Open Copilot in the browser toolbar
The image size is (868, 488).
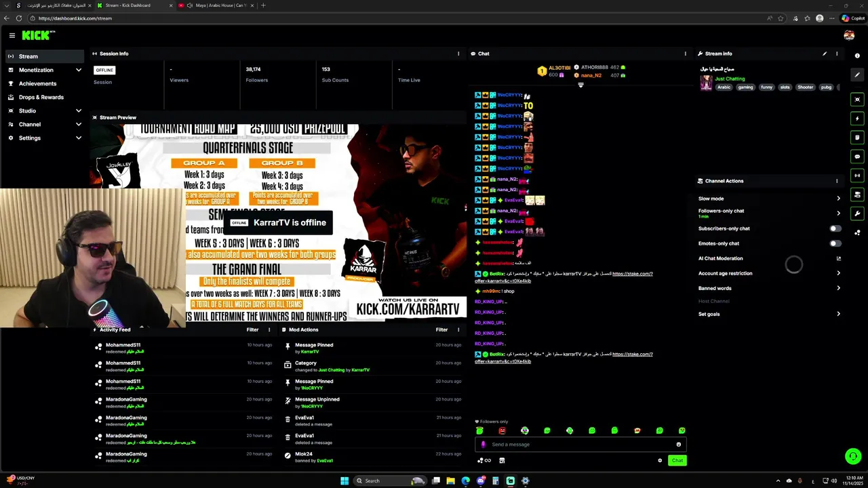[854, 18]
